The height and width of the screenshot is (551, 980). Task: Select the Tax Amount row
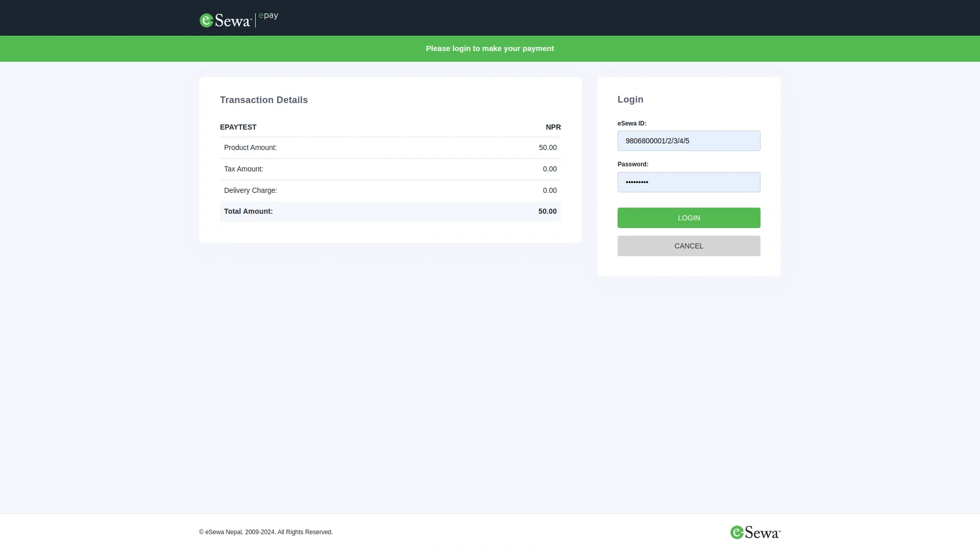390,169
